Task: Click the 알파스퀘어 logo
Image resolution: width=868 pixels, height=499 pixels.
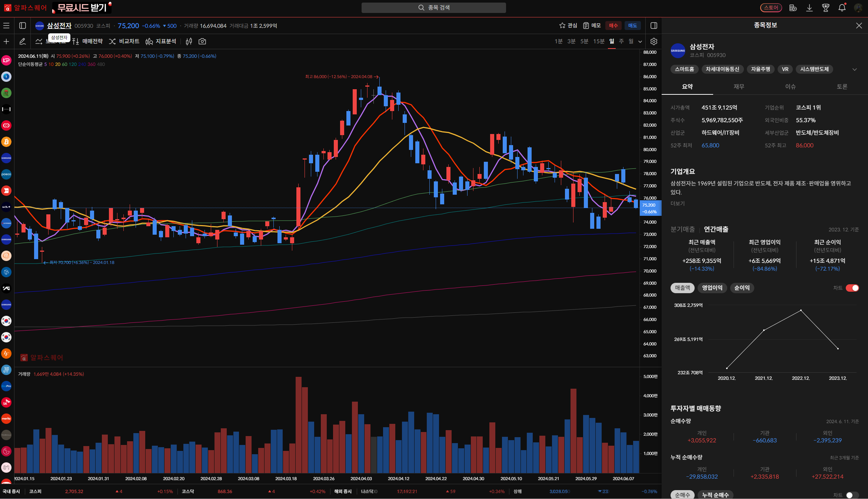Action: pyautogui.click(x=26, y=8)
